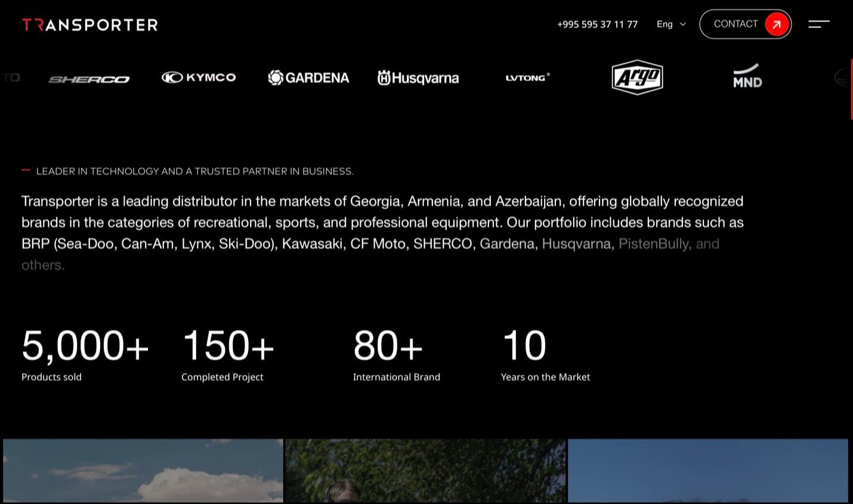Click the Contact button
The width and height of the screenshot is (853, 504).
point(746,24)
